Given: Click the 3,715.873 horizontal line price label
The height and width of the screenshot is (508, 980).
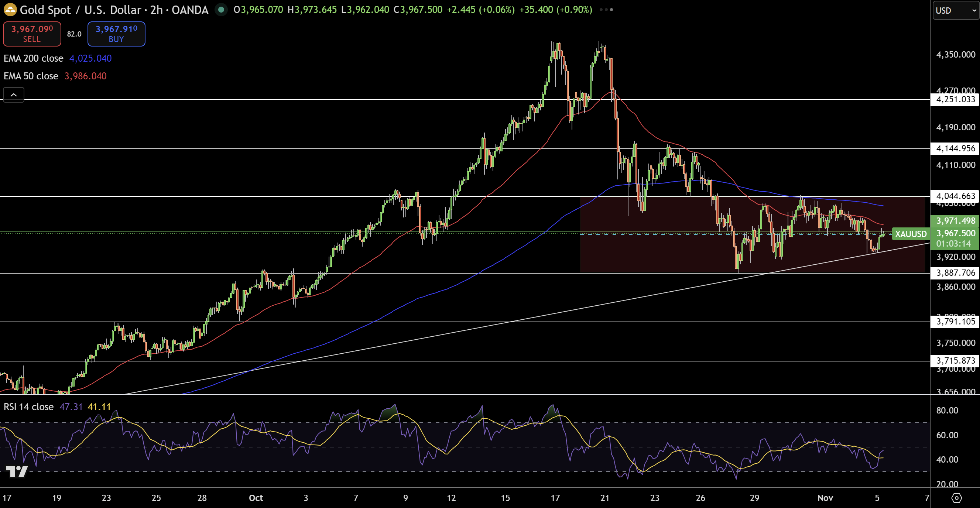Looking at the screenshot, I should coord(955,360).
